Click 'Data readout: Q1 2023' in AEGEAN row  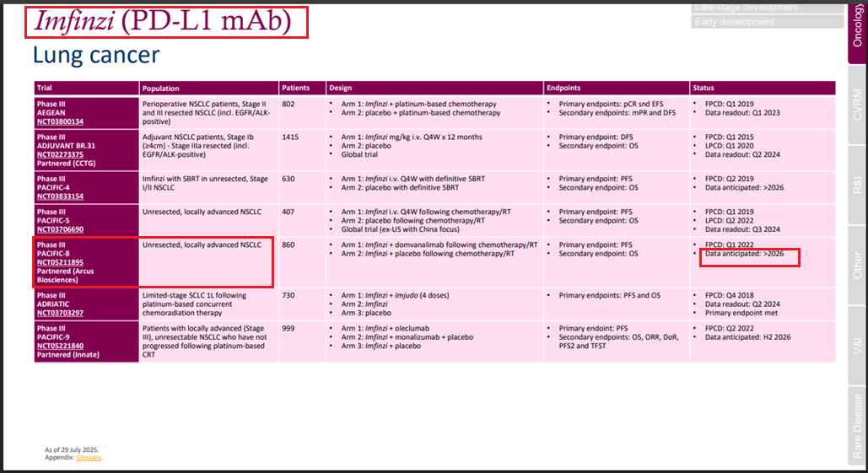[x=742, y=113]
